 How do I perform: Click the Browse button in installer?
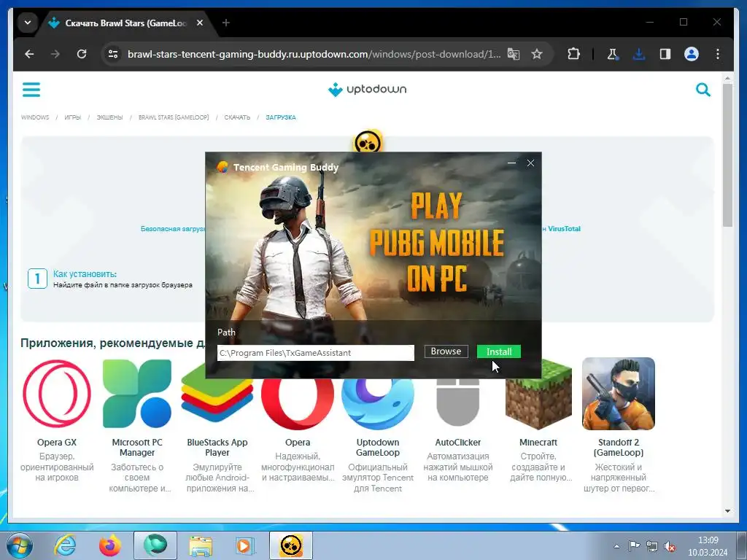coord(446,351)
